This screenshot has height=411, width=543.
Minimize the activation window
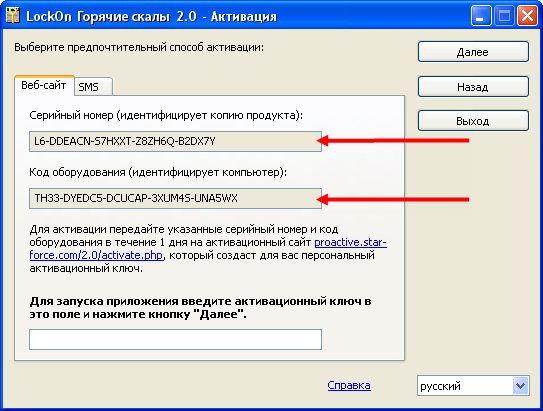coord(481,16)
